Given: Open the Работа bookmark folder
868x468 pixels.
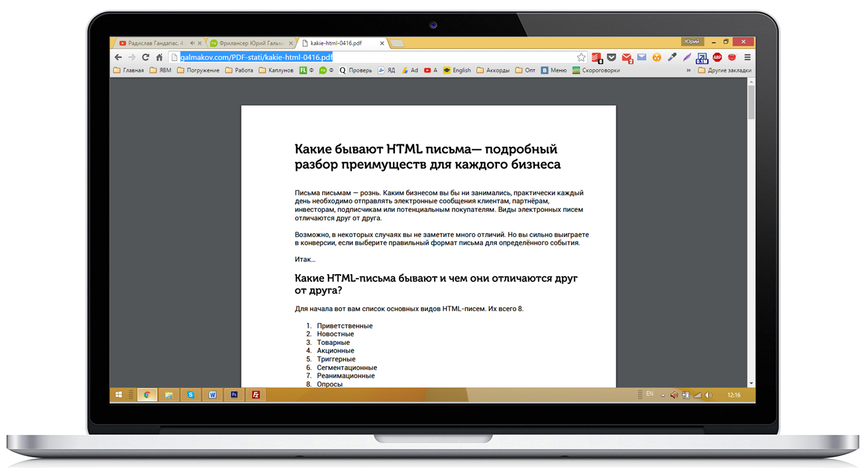Looking at the screenshot, I should 239,70.
